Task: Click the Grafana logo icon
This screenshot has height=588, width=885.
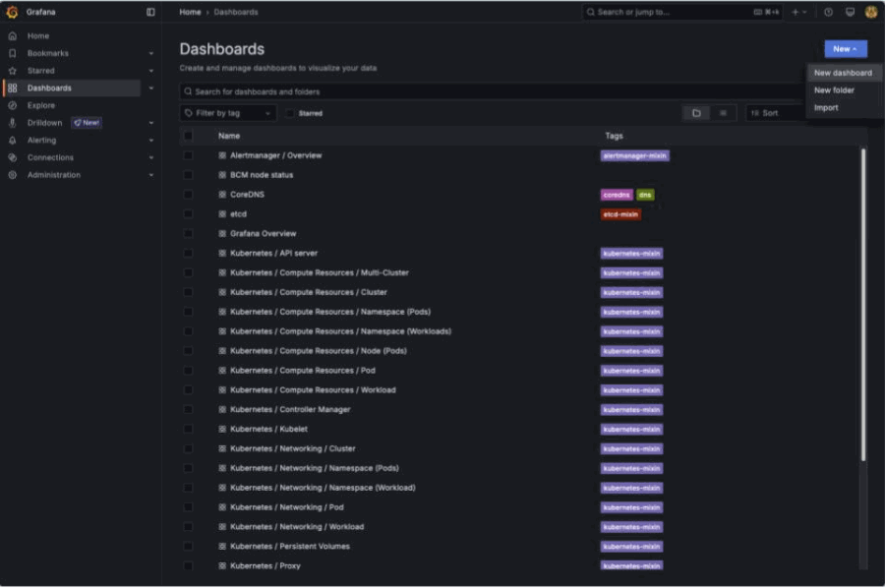Action: click(12, 12)
